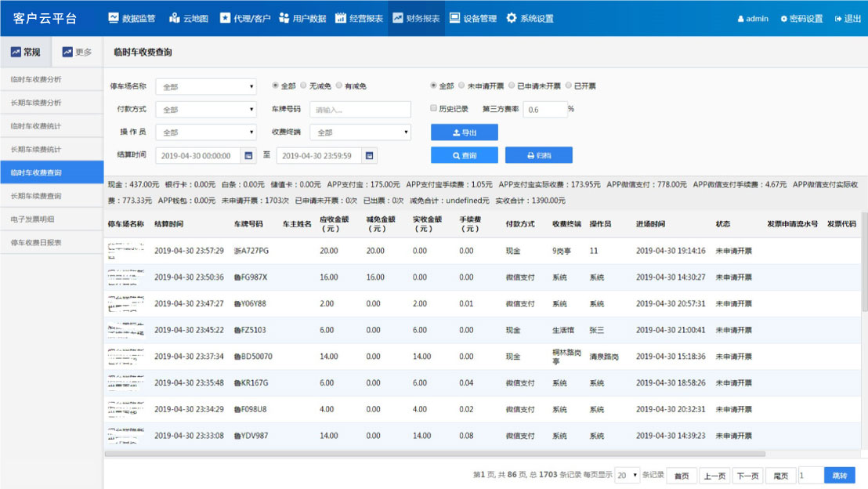Click the 系统设置 gear icon
Viewport: 868px width, 489px height.
point(512,18)
